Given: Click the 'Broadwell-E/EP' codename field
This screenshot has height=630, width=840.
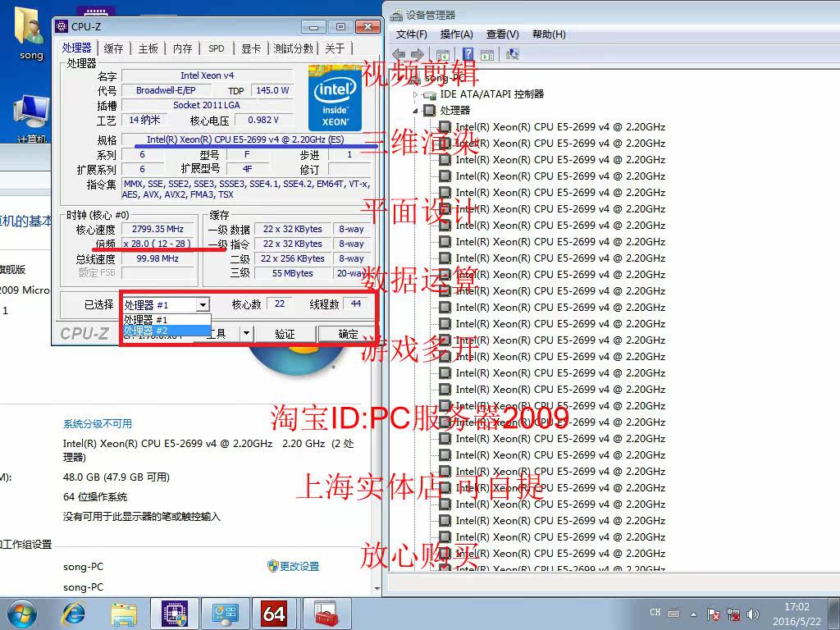Looking at the screenshot, I should (x=166, y=90).
